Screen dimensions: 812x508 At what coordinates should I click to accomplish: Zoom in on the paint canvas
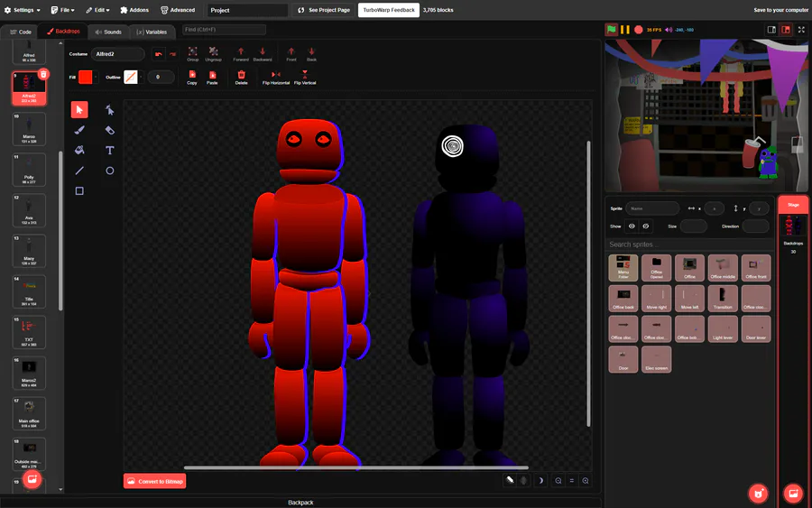click(x=586, y=481)
